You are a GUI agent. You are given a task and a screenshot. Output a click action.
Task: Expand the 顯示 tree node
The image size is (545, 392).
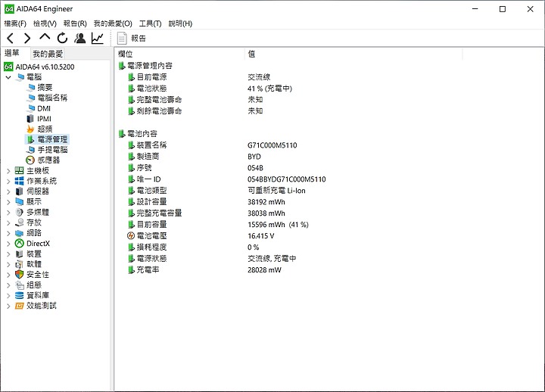click(x=8, y=202)
